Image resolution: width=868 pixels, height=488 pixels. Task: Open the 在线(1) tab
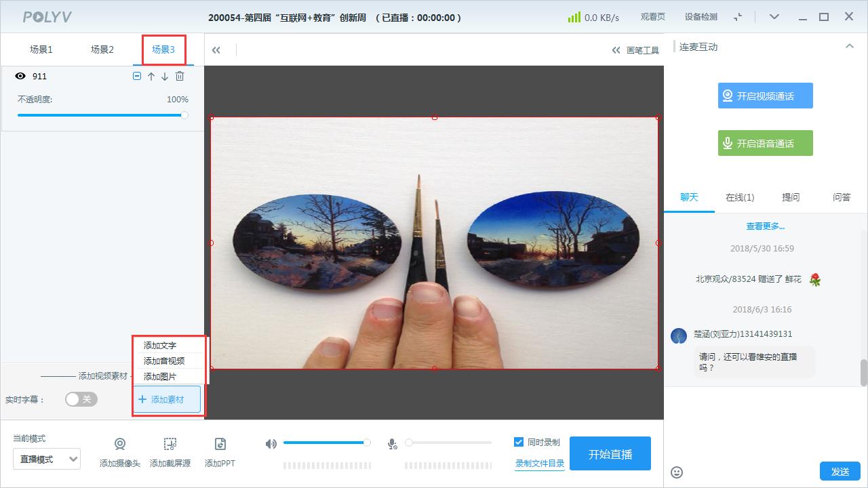pyautogui.click(x=740, y=197)
